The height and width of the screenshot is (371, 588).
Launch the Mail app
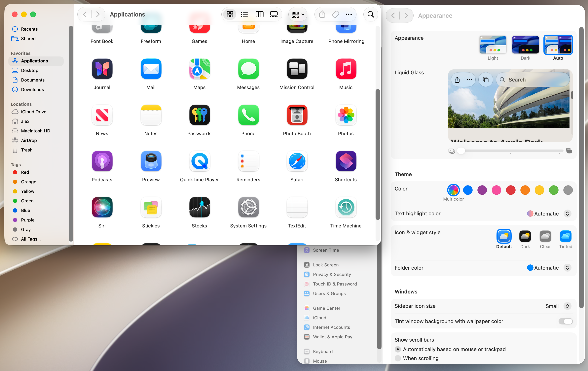(x=151, y=69)
